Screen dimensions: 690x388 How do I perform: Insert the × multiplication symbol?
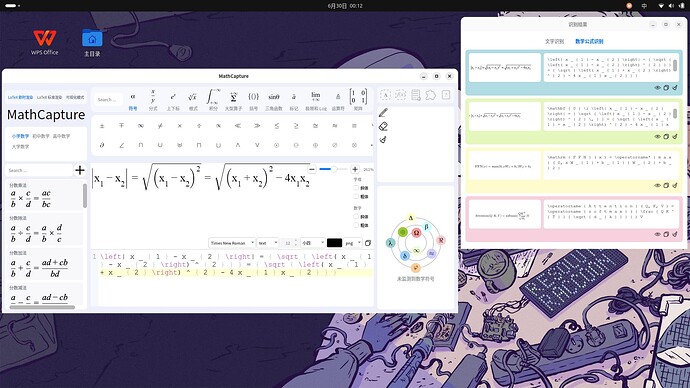pyautogui.click(x=180, y=126)
